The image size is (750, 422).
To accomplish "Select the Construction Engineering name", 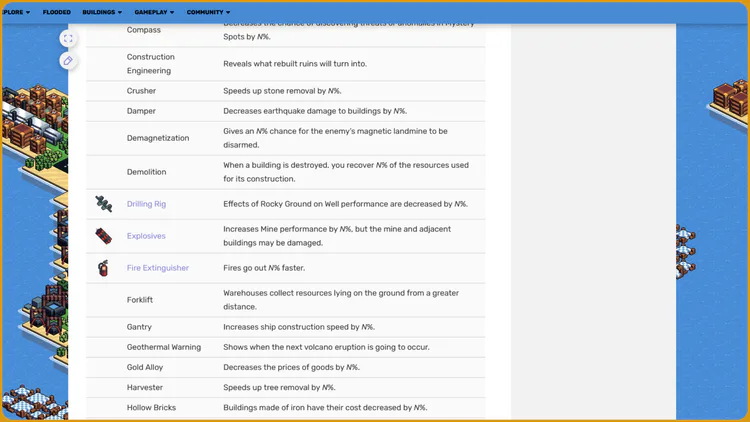I will click(151, 64).
